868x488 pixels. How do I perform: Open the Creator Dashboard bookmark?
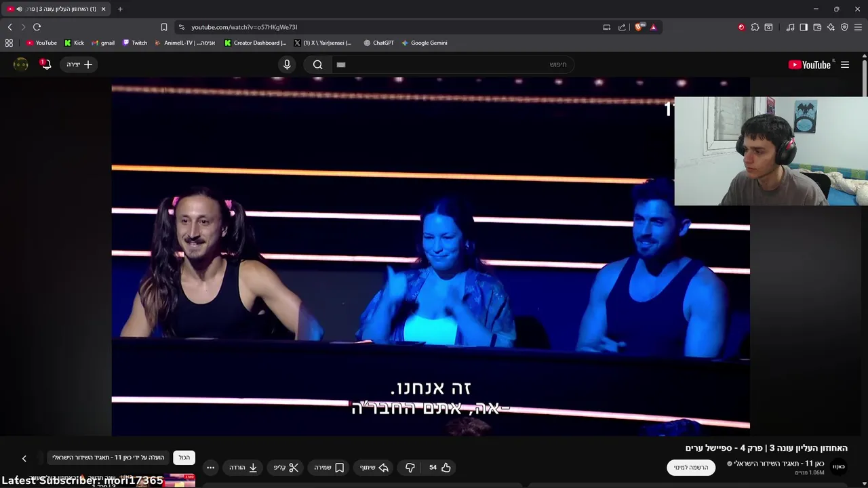[256, 43]
